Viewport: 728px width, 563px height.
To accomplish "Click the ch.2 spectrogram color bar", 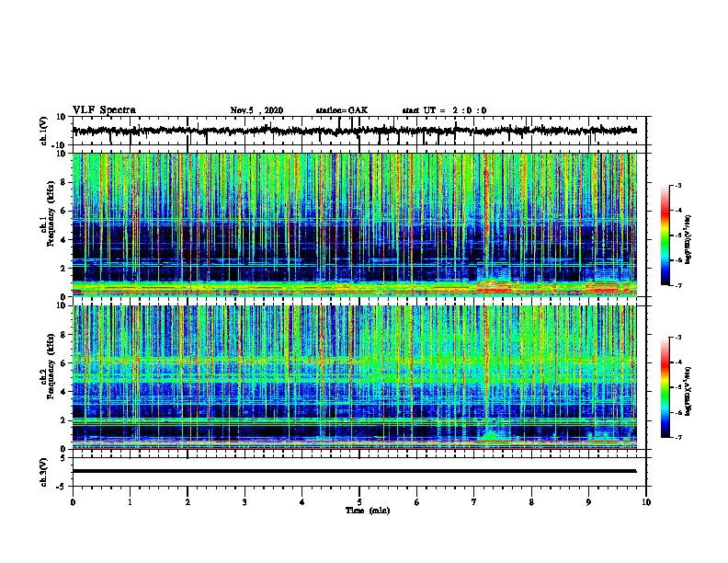I will click(665, 387).
